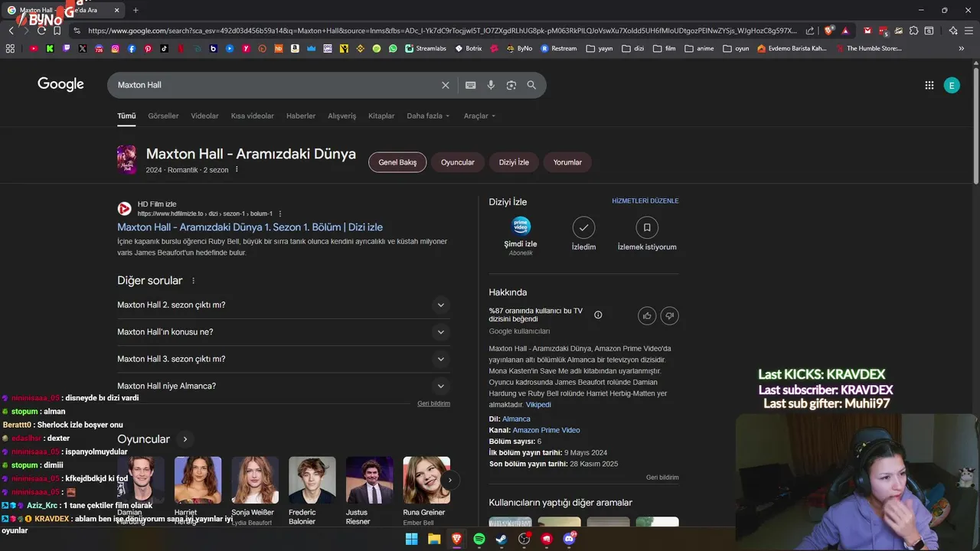Give thumbs up to the series

coord(647,315)
